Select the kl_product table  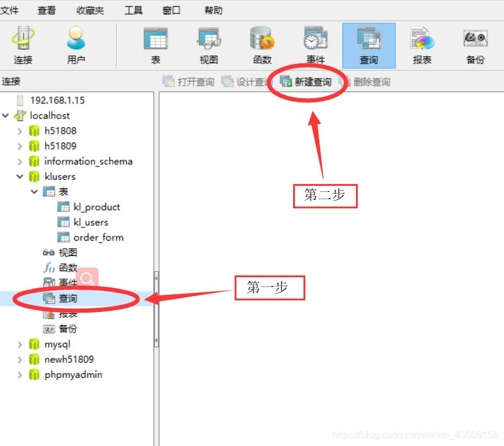(96, 207)
